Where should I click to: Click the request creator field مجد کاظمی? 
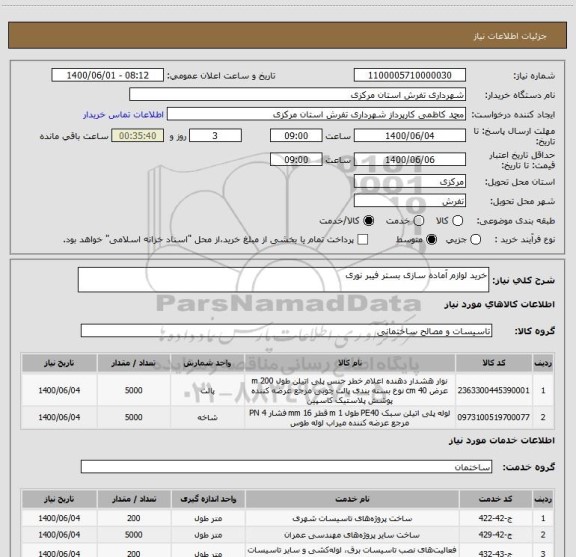point(316,114)
